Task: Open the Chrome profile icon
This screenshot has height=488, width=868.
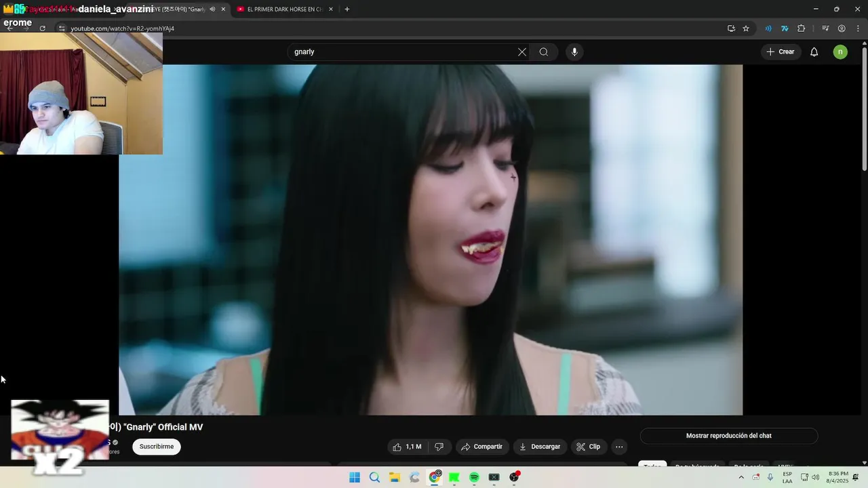Action: (x=842, y=28)
